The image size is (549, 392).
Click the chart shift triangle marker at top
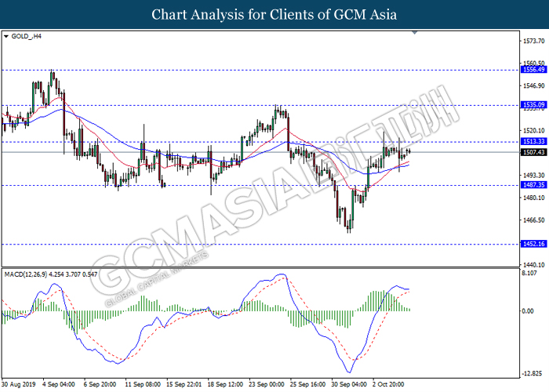pos(415,33)
